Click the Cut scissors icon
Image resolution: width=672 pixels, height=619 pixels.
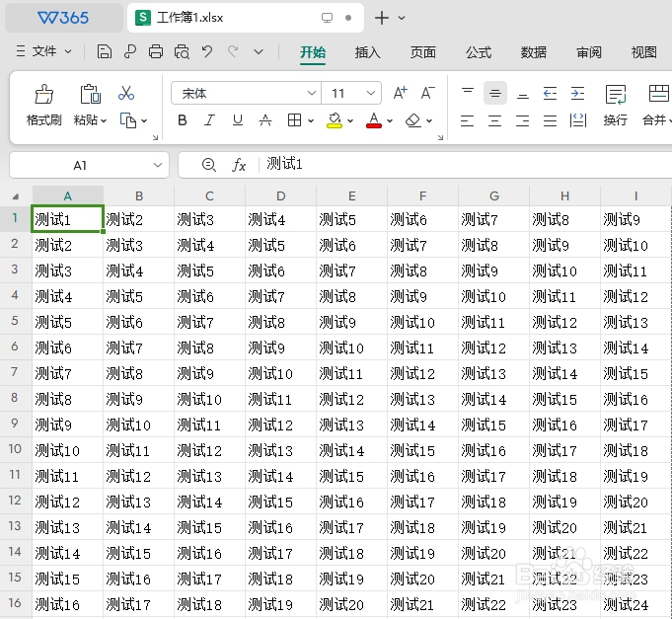(126, 93)
